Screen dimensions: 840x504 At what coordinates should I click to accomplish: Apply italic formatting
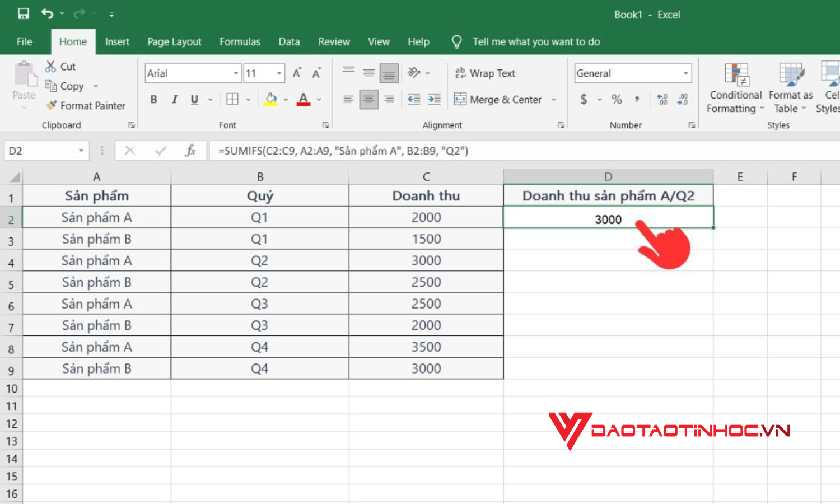pyautogui.click(x=174, y=99)
